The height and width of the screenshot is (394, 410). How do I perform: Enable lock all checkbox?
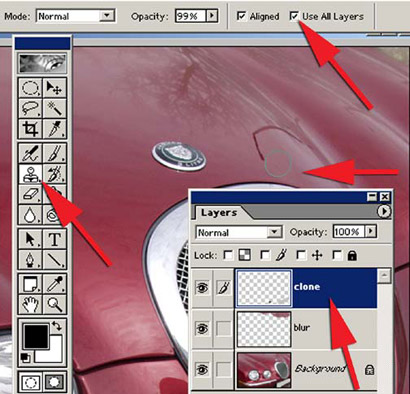(337, 255)
